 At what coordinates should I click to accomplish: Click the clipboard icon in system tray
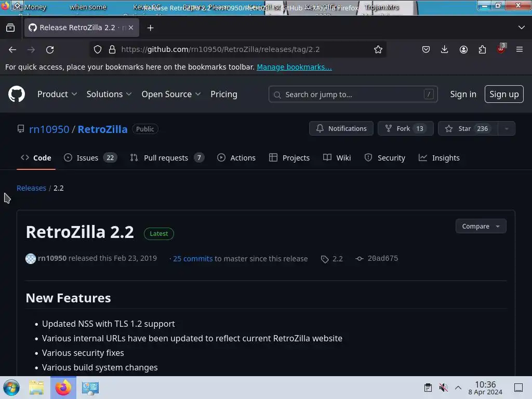click(428, 388)
